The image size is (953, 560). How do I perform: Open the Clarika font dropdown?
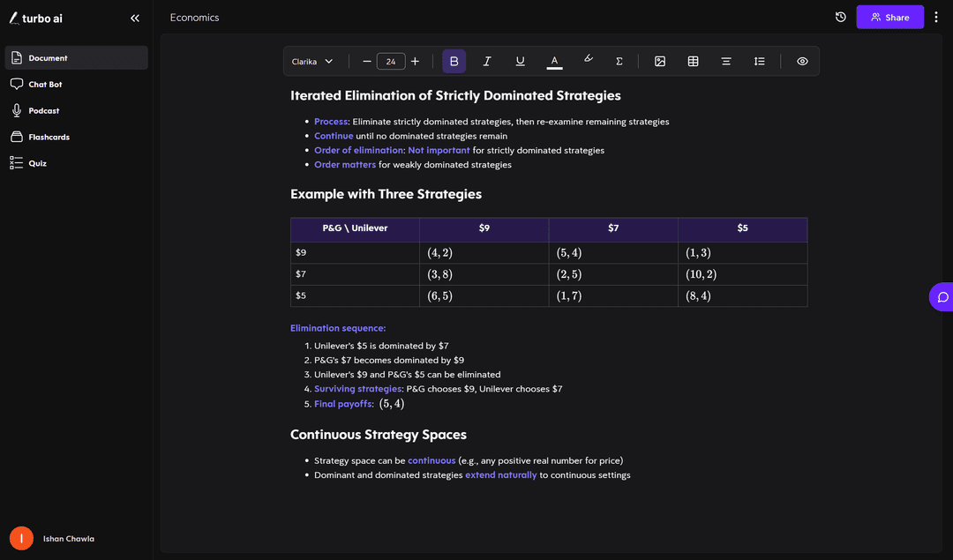click(312, 62)
